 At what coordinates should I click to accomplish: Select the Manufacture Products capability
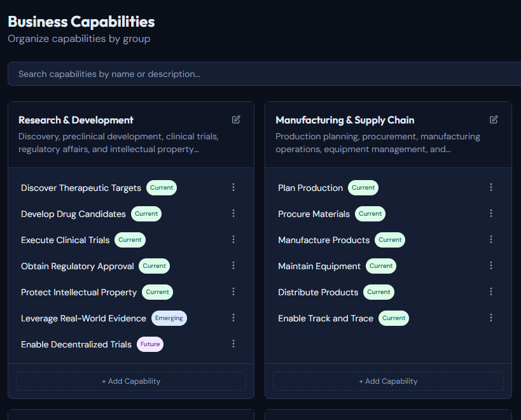[x=324, y=239]
